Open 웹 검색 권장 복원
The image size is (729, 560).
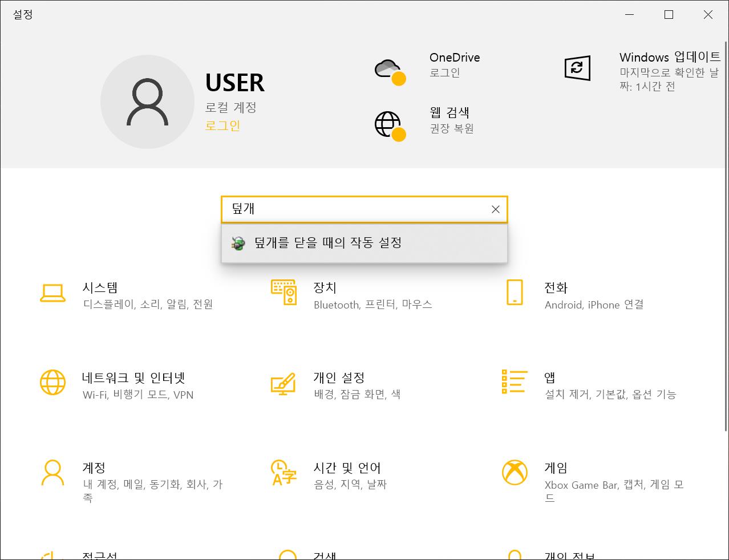pyautogui.click(x=451, y=128)
